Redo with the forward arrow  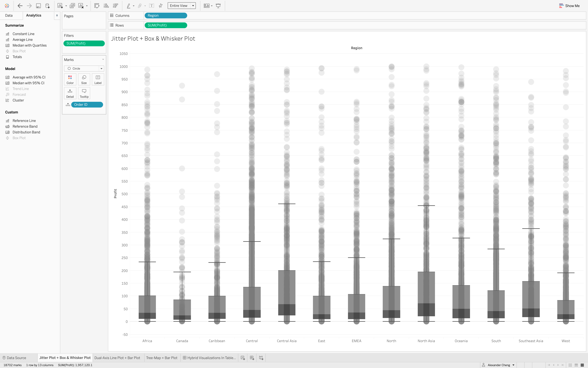coord(29,6)
